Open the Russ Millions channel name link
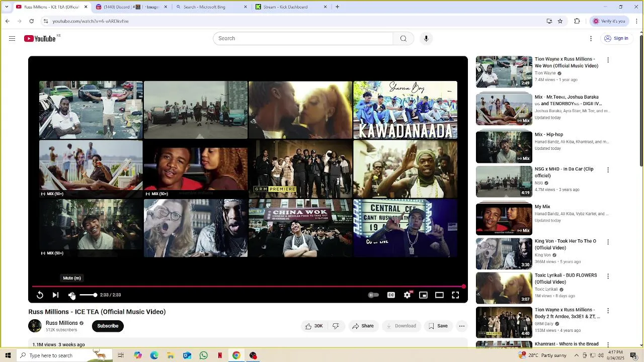The height and width of the screenshot is (362, 644). (x=62, y=323)
